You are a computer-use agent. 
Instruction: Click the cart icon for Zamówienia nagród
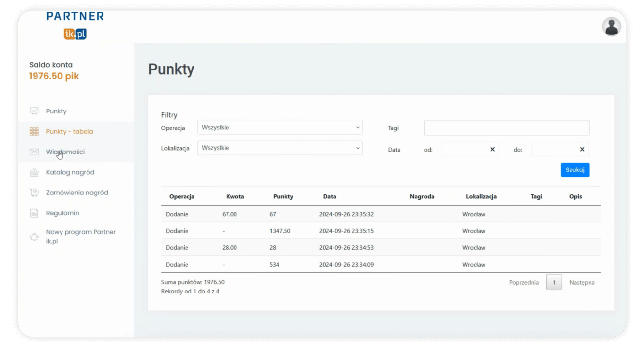[x=34, y=193]
